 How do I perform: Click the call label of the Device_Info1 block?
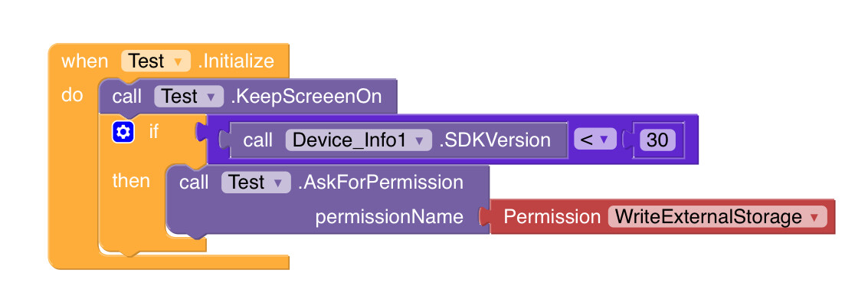258,140
